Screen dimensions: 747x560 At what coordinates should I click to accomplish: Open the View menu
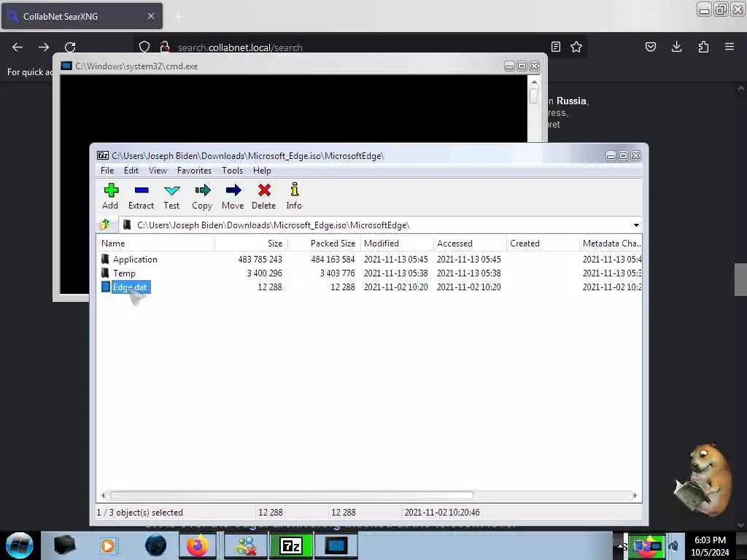[158, 171]
